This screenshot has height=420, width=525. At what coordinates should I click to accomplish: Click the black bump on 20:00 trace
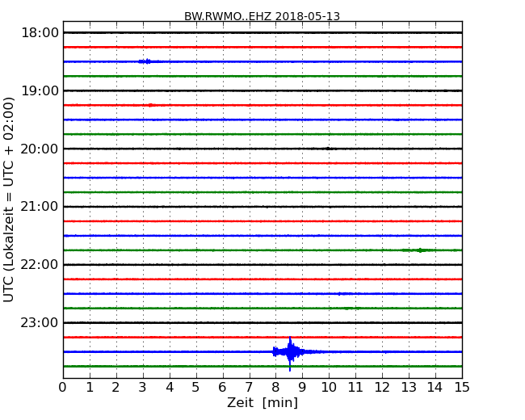pyautogui.click(x=328, y=149)
